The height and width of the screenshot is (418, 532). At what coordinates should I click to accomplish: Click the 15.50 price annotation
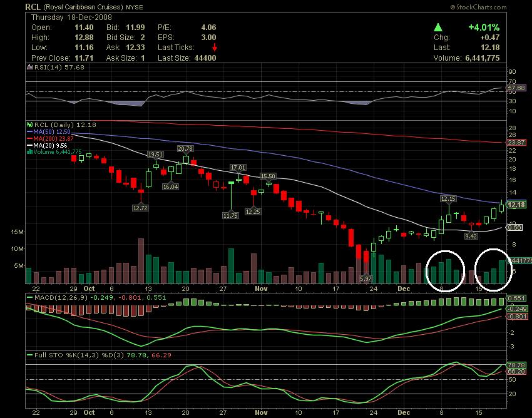pos(268,176)
